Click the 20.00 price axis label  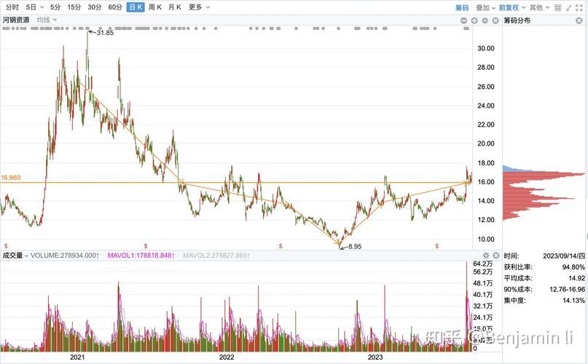tap(486, 143)
